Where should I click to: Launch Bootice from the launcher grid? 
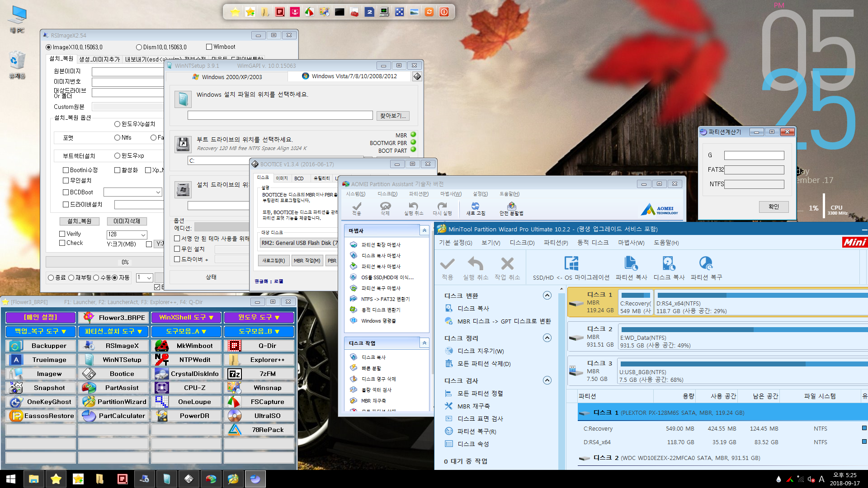pyautogui.click(x=113, y=374)
